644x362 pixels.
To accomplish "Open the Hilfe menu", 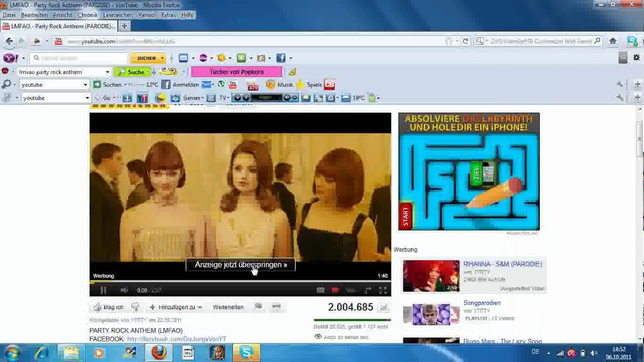I will [188, 15].
